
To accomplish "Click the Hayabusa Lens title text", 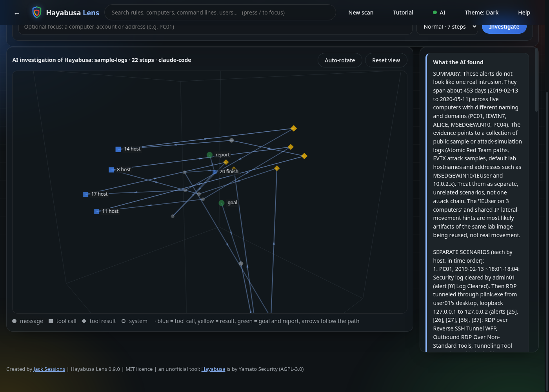I will tap(73, 13).
